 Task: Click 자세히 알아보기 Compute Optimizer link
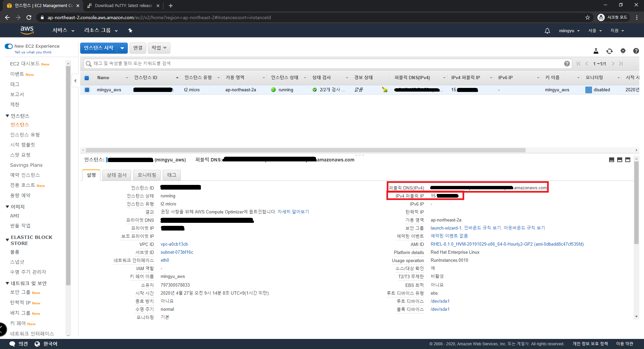pyautogui.click(x=293, y=212)
